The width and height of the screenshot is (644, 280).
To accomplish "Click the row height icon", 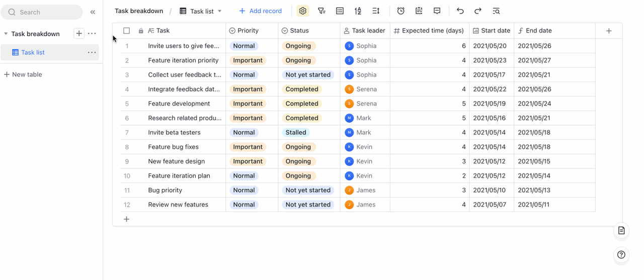I will (x=376, y=11).
